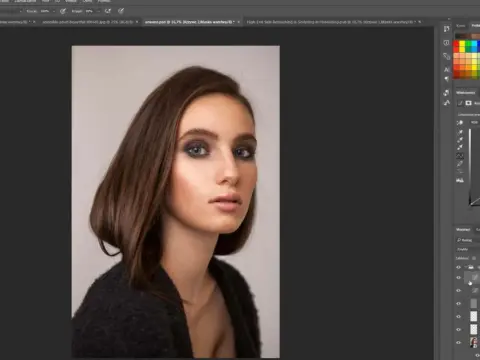Viewport: 480px width, 360px height.
Task: Select the pencil draw-curve tool
Action: 460,164
